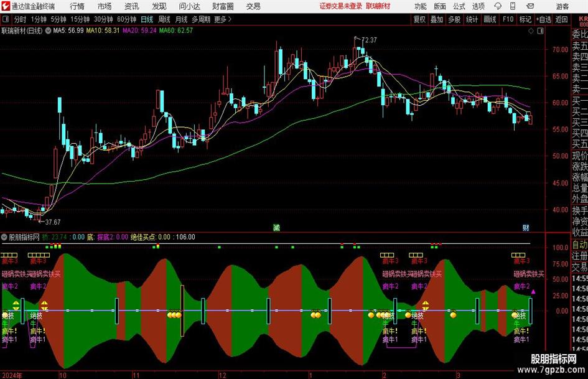Click the 叠加 overlay toolbar button
This screenshot has height=379, width=588.
(x=437, y=19)
